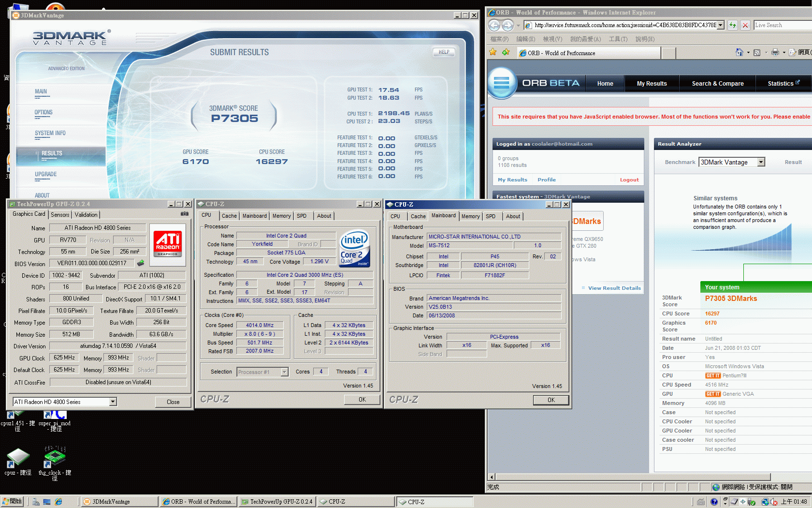This screenshot has height=508, width=812.
Task: Open the About tab in left CPU-Z
Action: 324,216
